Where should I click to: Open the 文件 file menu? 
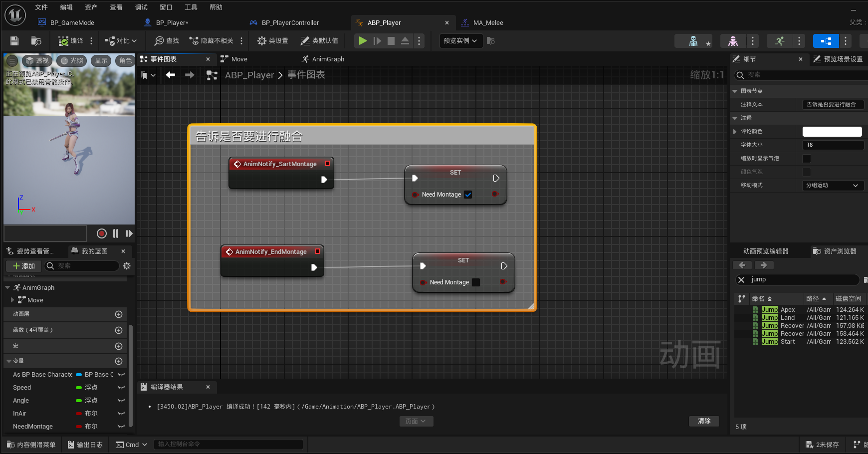coord(41,7)
